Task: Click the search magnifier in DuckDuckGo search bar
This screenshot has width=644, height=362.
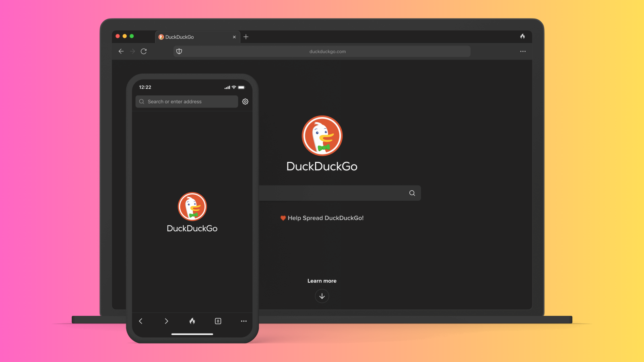Action: coord(412,193)
